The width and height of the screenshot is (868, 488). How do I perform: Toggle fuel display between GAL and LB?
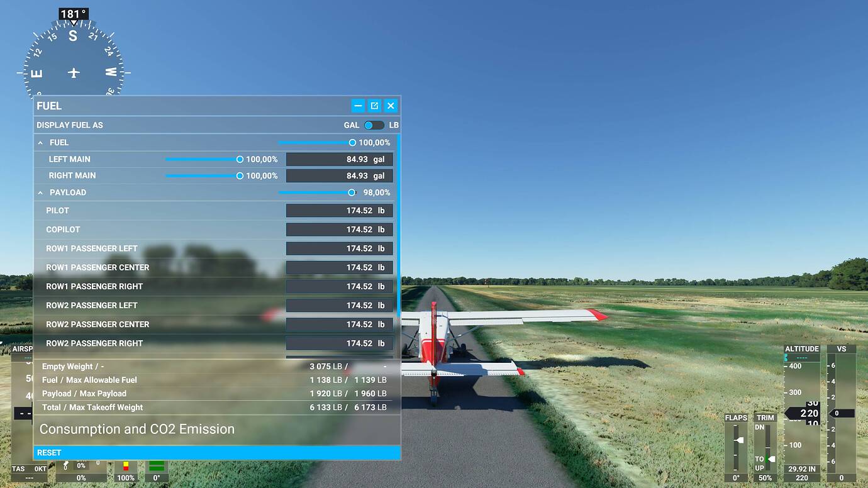(x=374, y=125)
